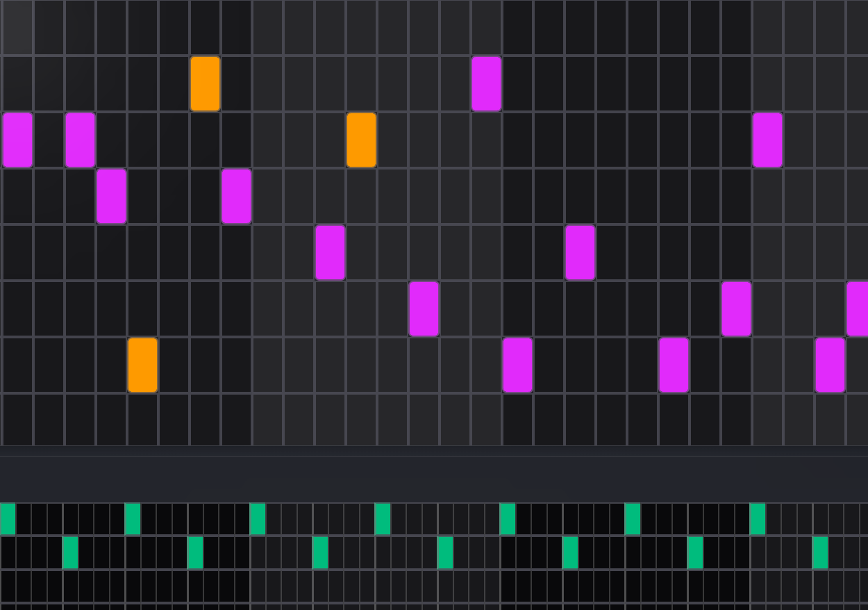Viewport: 868px width, 610px height.
Task: Select the magenta note at the far right edge
Action: 862,308
